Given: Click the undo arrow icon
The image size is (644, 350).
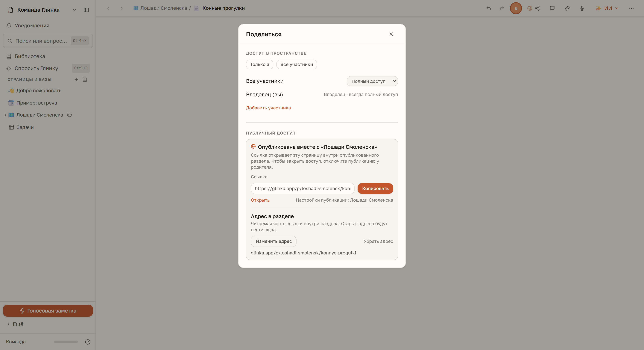Looking at the screenshot, I should point(488,8).
